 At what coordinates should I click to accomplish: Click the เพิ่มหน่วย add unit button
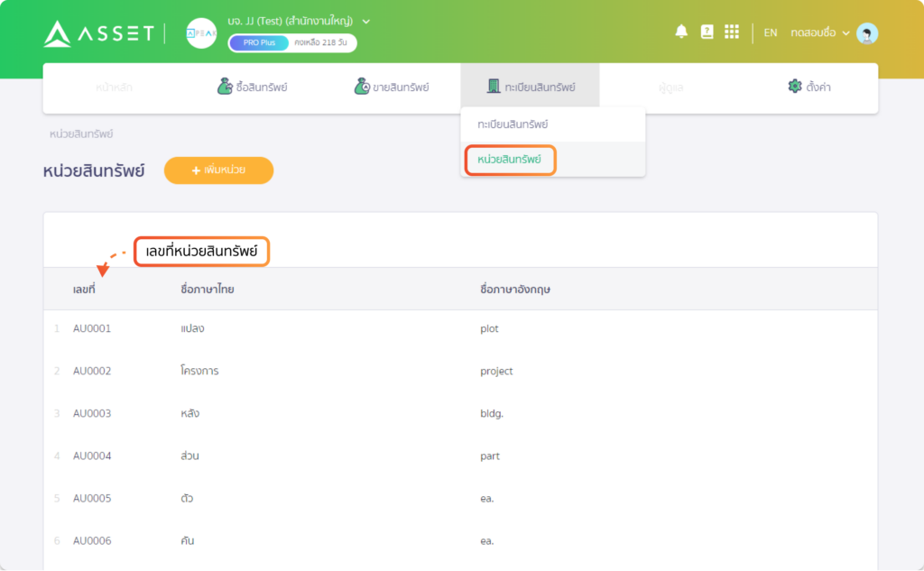(x=218, y=170)
